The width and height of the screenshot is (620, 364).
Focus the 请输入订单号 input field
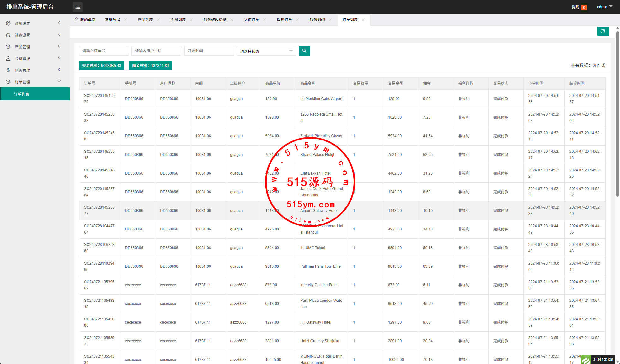(104, 51)
